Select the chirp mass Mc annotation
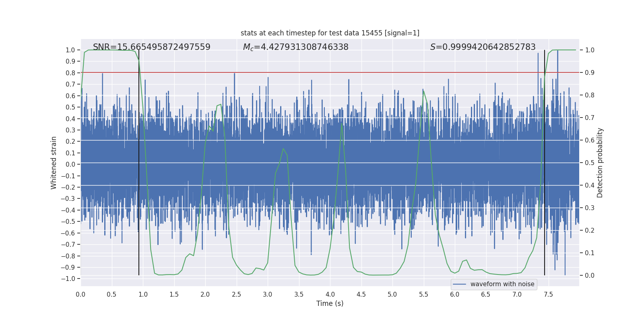644x322 pixels. click(x=295, y=47)
